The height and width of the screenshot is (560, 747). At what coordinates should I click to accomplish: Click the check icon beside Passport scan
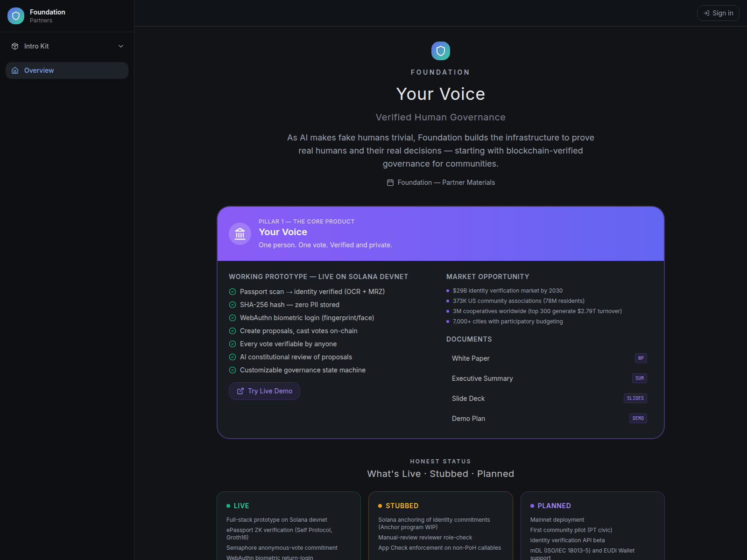pos(233,292)
